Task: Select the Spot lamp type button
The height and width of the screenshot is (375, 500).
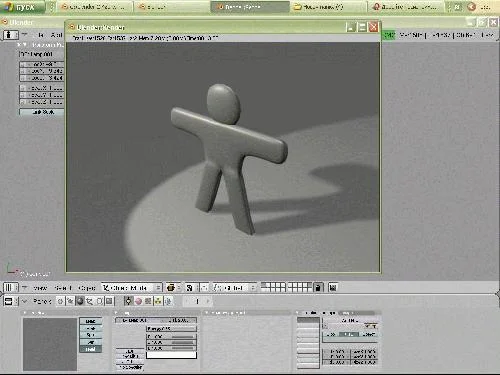Action: point(91,335)
